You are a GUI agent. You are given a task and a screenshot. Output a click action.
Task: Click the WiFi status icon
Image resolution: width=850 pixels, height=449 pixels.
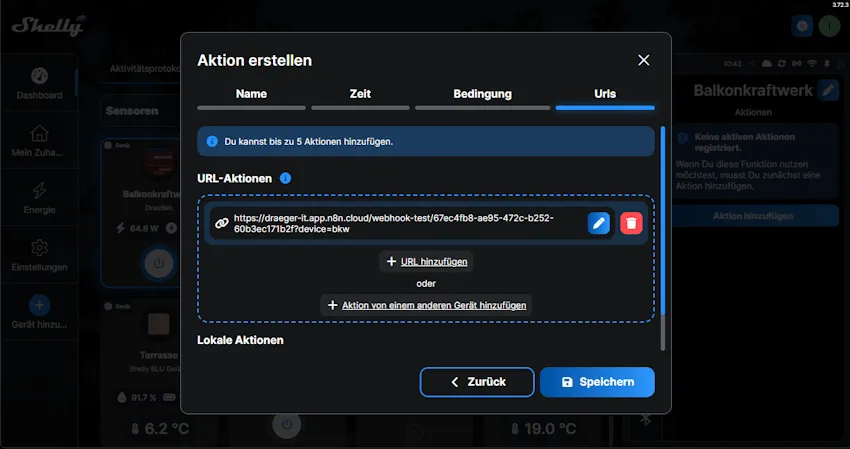(812, 63)
